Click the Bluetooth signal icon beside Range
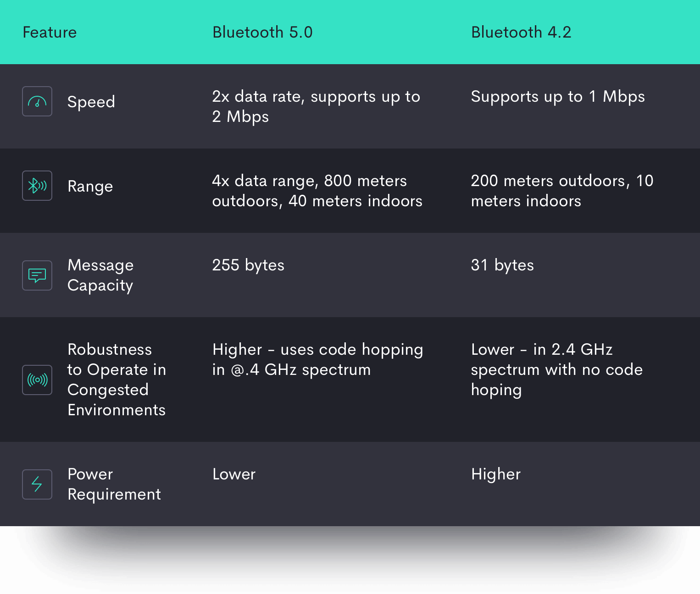The image size is (700, 594). (x=37, y=186)
